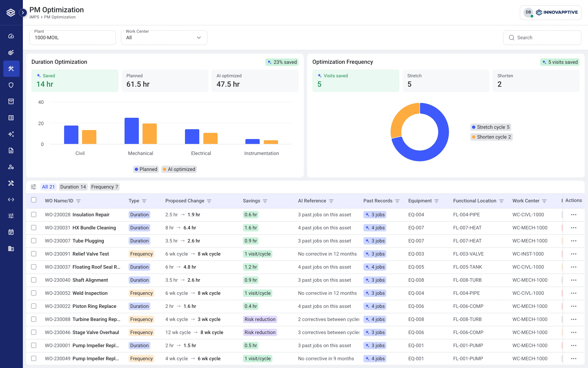Open the user settings icon in sidebar
588x368 pixels.
click(x=11, y=167)
